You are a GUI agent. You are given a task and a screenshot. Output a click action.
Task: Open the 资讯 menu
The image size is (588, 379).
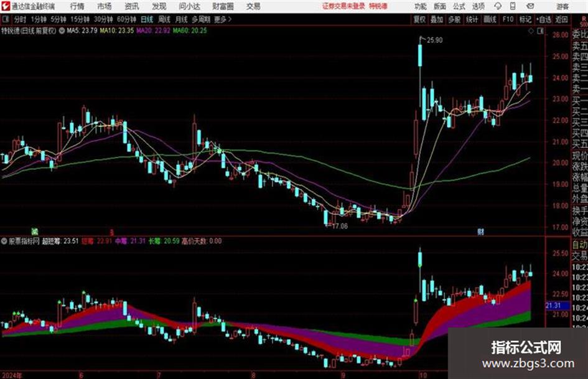tap(132, 6)
